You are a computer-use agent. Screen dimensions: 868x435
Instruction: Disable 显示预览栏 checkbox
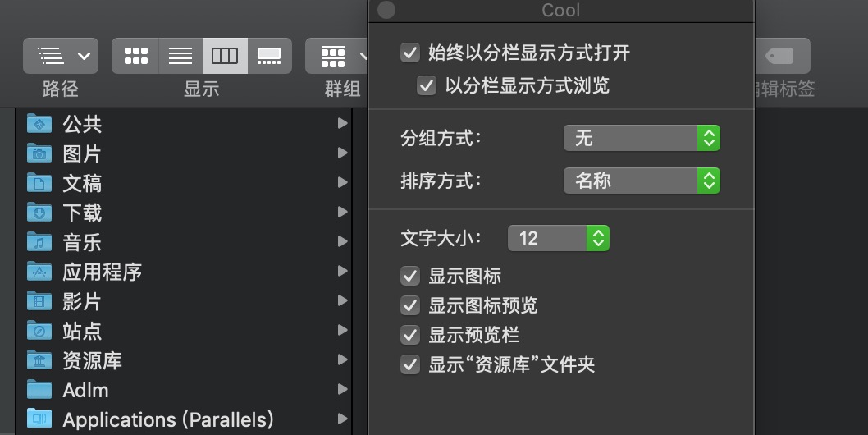(410, 335)
